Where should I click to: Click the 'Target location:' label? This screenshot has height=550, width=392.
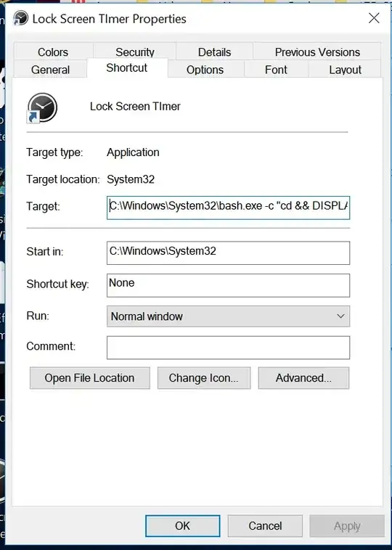(63, 179)
